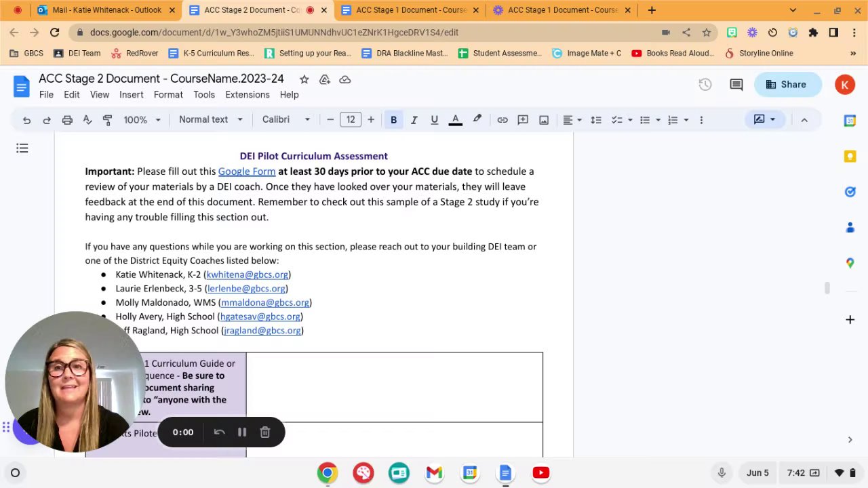Switch to Mail - Katie Whitenack Outlook tab
This screenshot has width=868, height=488.
click(x=108, y=10)
